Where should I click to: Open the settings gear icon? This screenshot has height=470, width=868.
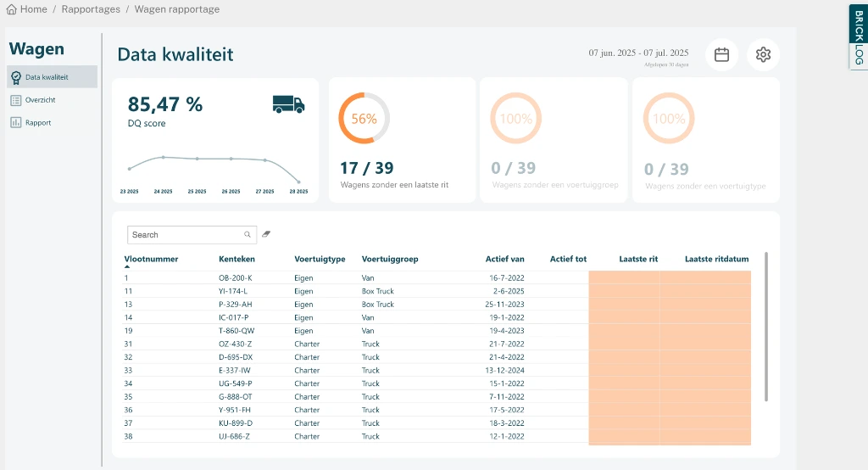pyautogui.click(x=763, y=54)
